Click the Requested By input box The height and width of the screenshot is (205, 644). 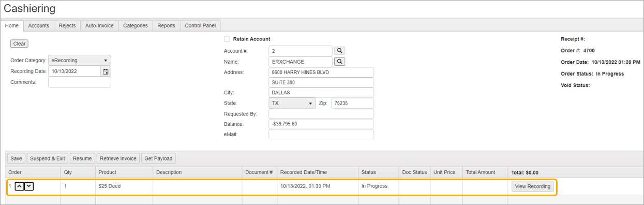pyautogui.click(x=321, y=114)
